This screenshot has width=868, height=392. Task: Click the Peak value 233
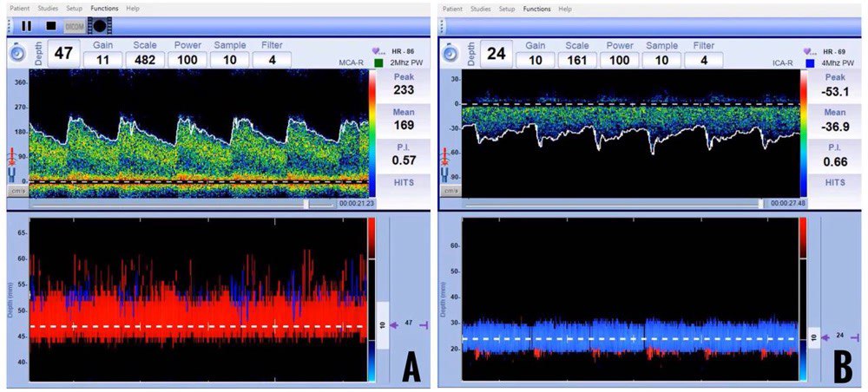click(405, 91)
